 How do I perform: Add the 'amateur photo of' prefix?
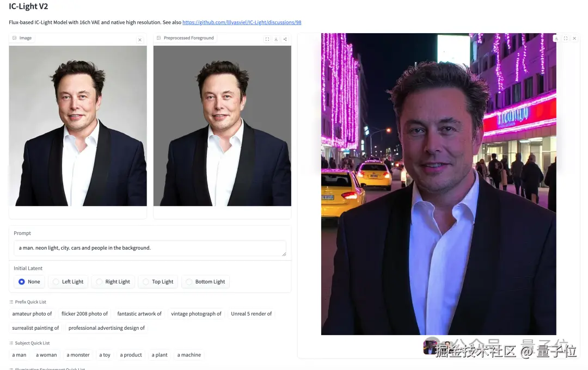pos(32,314)
